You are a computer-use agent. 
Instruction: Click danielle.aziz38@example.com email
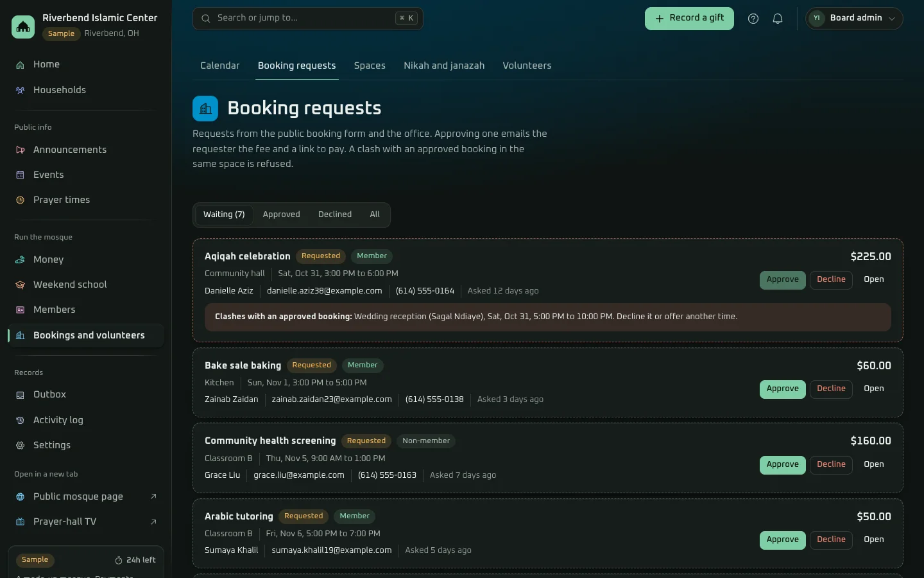(324, 291)
